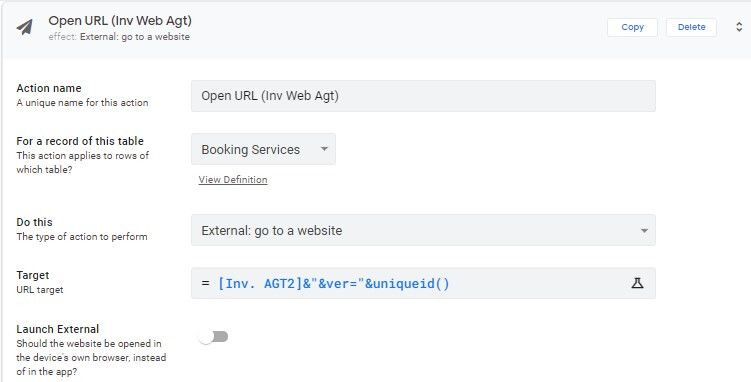Screen dimensions: 751x382
Task: Edit the Action name field
Action: point(423,96)
